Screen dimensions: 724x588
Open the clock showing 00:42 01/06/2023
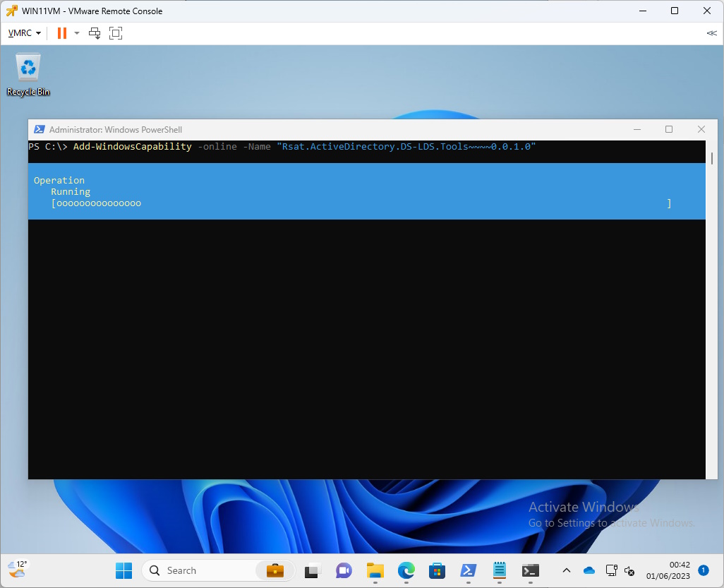(x=668, y=570)
